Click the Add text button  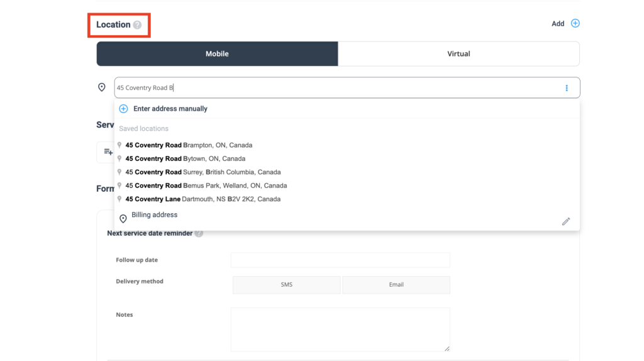tap(558, 24)
